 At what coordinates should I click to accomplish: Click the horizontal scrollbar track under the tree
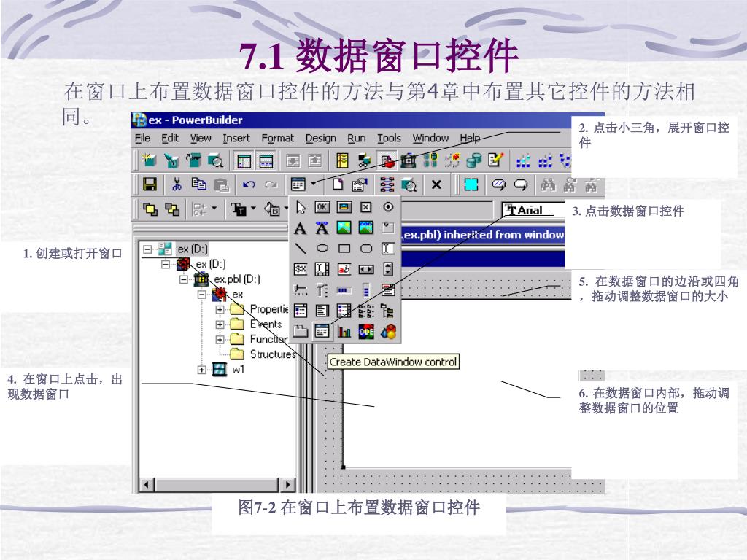coord(217,485)
